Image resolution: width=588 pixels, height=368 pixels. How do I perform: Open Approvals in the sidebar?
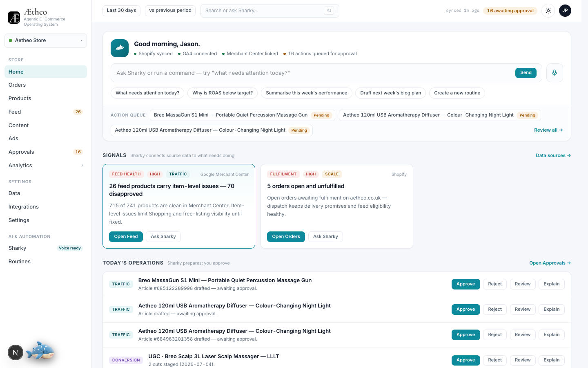46,152
